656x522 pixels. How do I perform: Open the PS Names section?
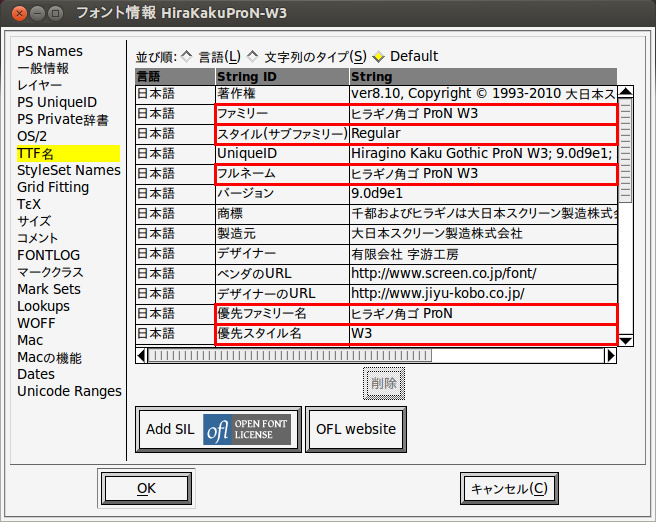point(50,51)
